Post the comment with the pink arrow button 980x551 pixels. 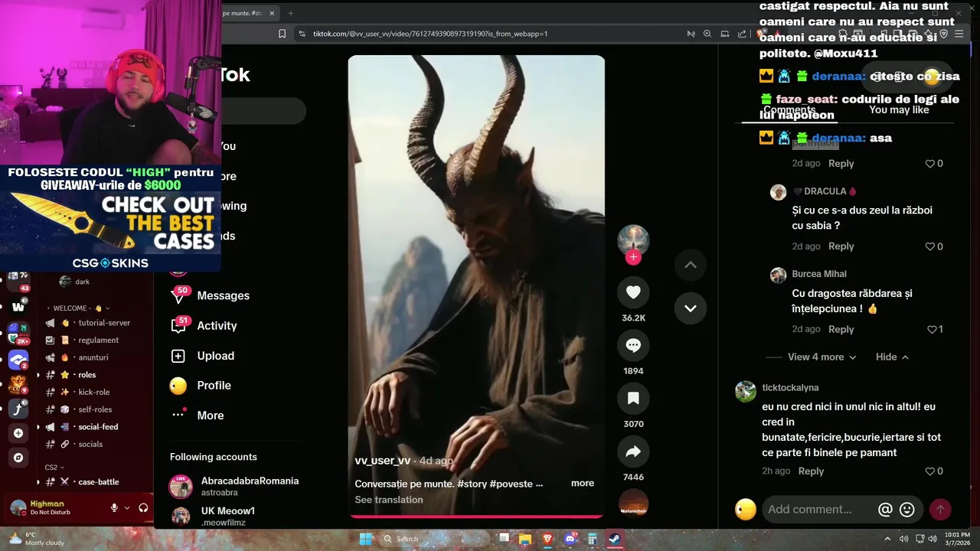tap(940, 509)
